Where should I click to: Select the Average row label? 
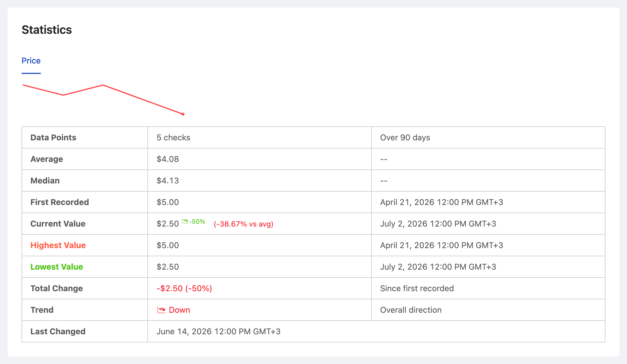pyautogui.click(x=47, y=159)
